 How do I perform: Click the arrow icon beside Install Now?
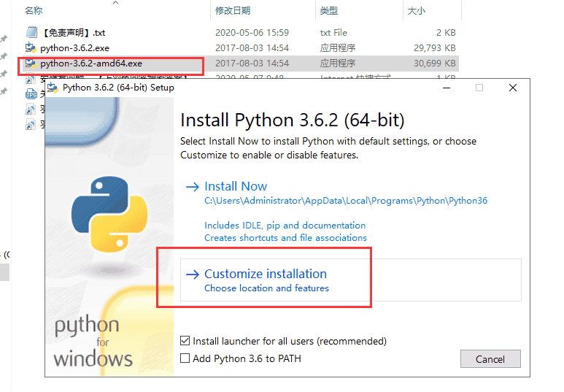tap(192, 187)
